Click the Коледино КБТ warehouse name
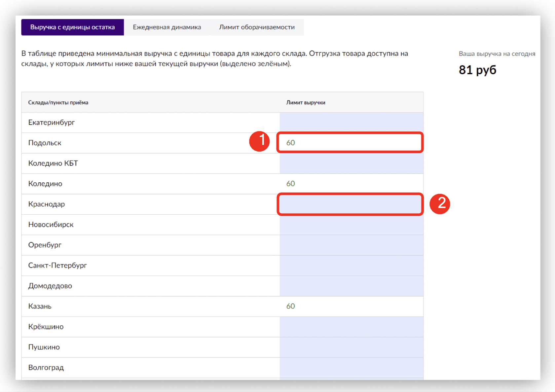 53,163
